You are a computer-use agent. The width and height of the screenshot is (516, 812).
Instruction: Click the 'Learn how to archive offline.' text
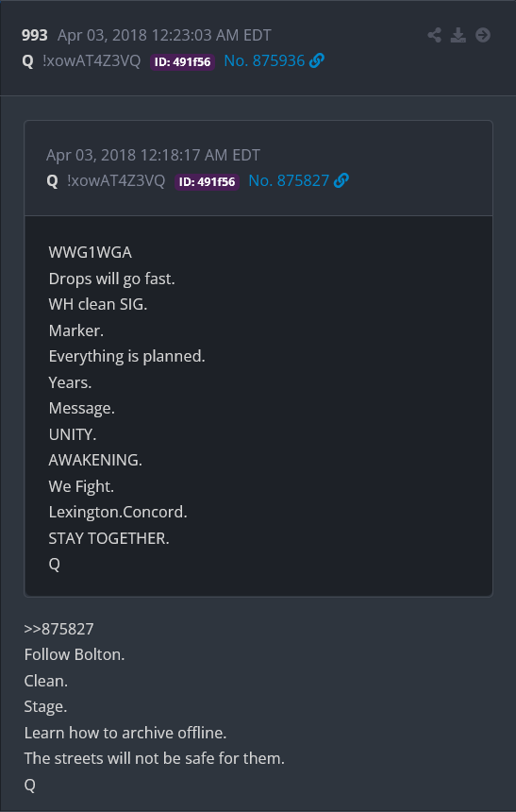click(x=125, y=733)
